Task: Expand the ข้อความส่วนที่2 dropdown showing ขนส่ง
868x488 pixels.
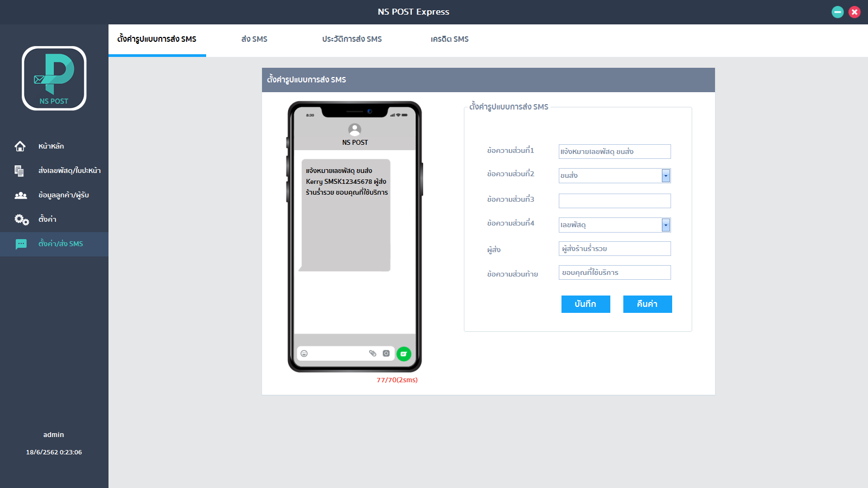Action: point(666,176)
